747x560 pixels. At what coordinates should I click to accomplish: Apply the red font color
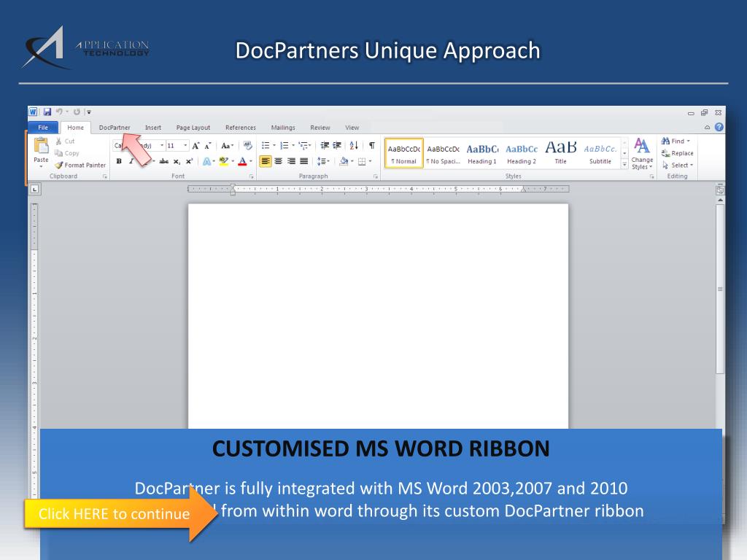[242, 161]
